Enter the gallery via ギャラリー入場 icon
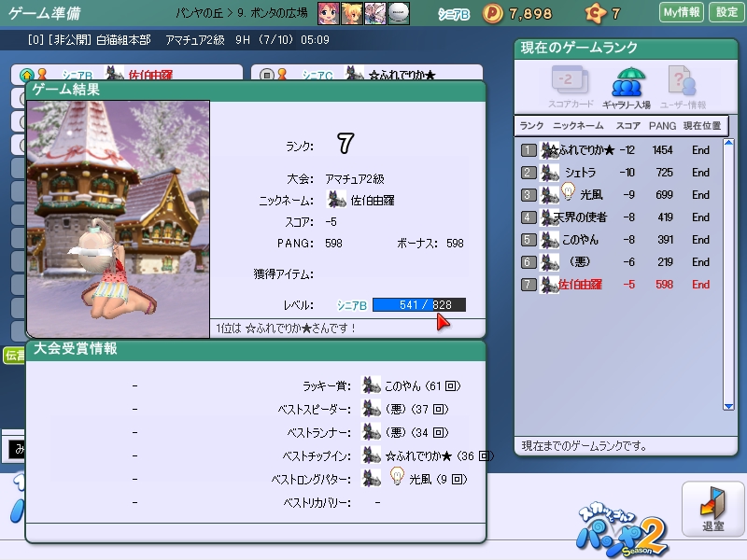Image resolution: width=747 pixels, height=560 pixels. coord(627,88)
